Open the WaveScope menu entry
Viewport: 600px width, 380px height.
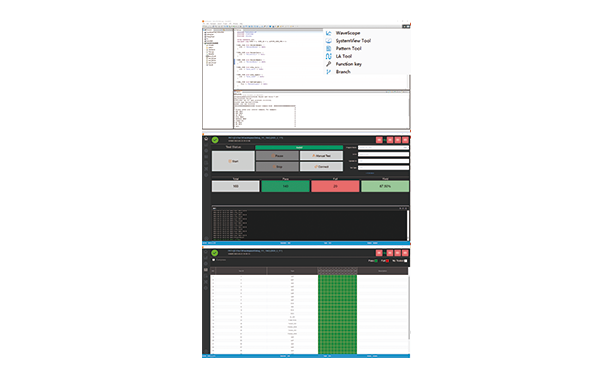(x=348, y=33)
